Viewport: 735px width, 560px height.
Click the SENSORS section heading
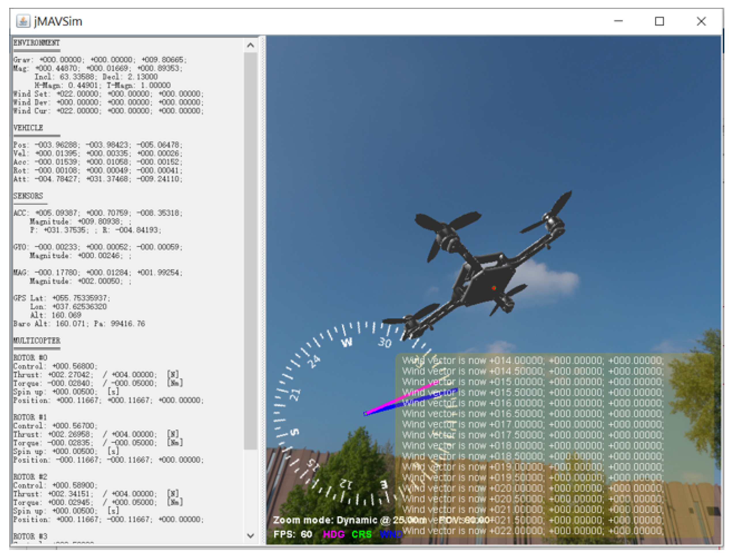pyautogui.click(x=28, y=196)
